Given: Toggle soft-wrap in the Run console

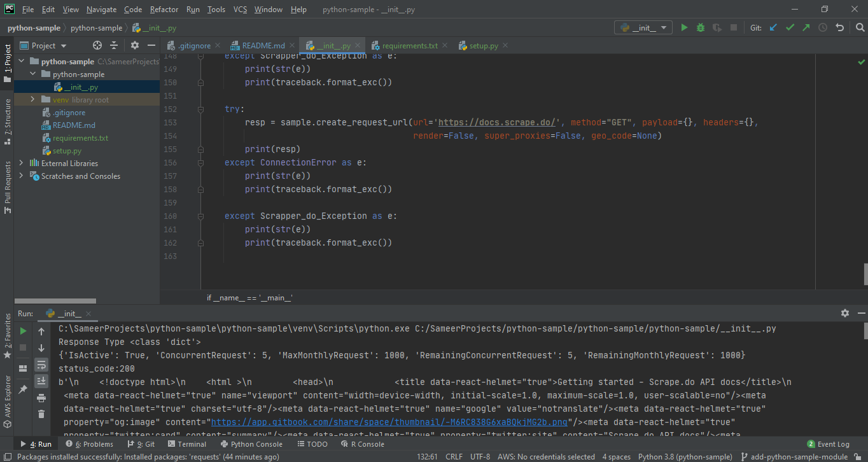Looking at the screenshot, I should (41, 365).
